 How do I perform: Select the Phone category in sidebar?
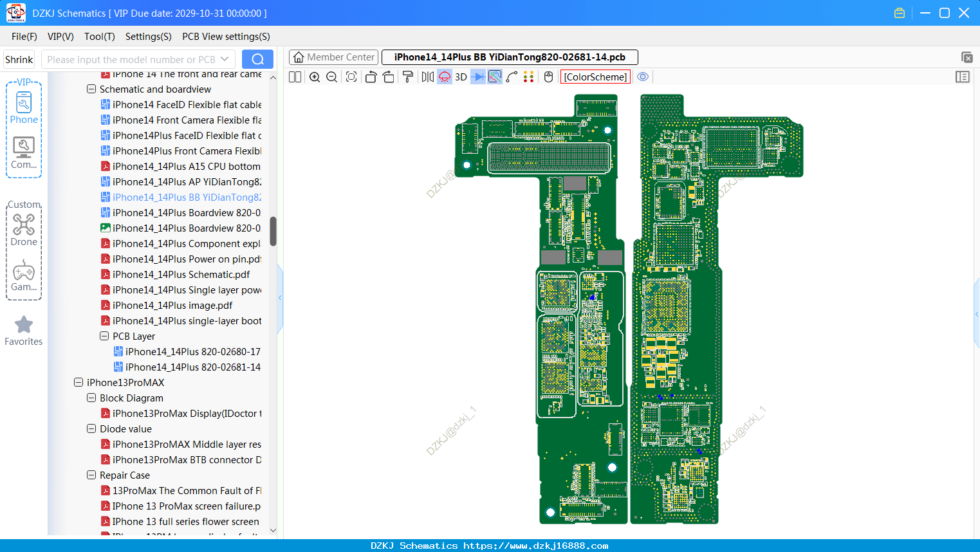(x=24, y=108)
